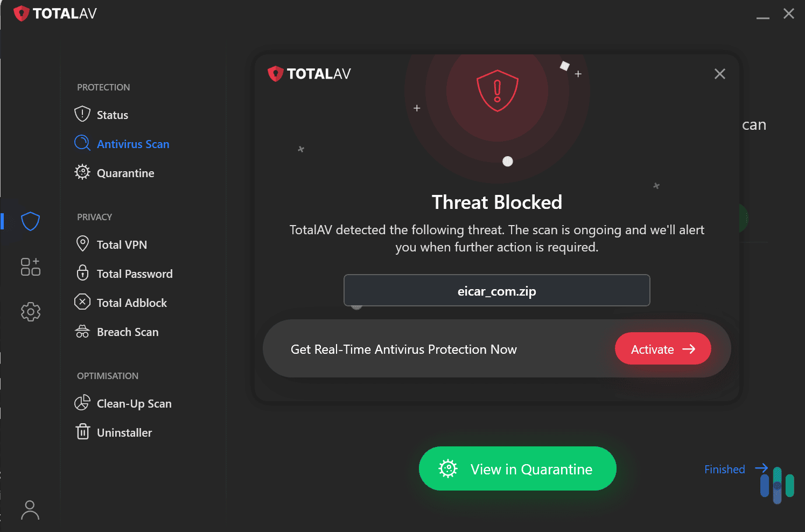Click the Finished link

pos(724,468)
